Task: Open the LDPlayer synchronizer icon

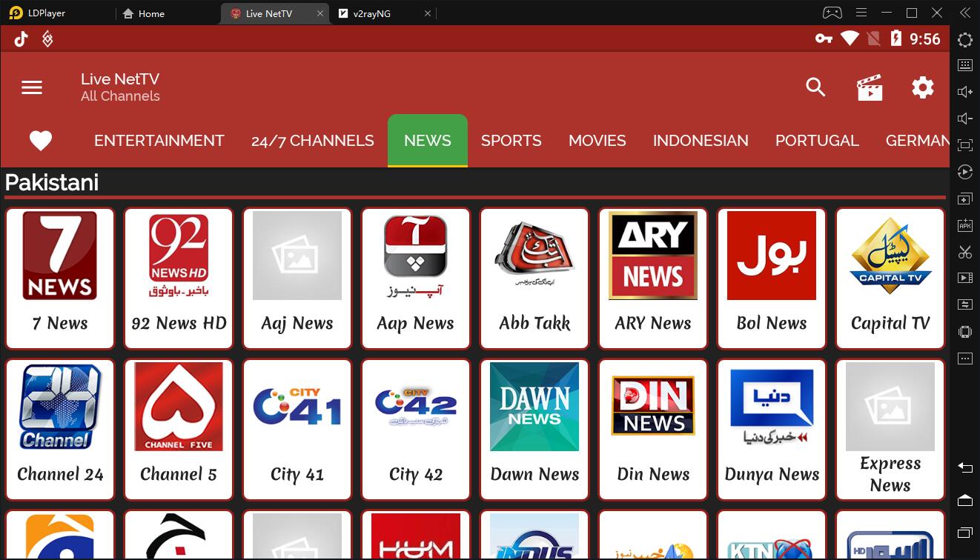Action: [x=965, y=304]
